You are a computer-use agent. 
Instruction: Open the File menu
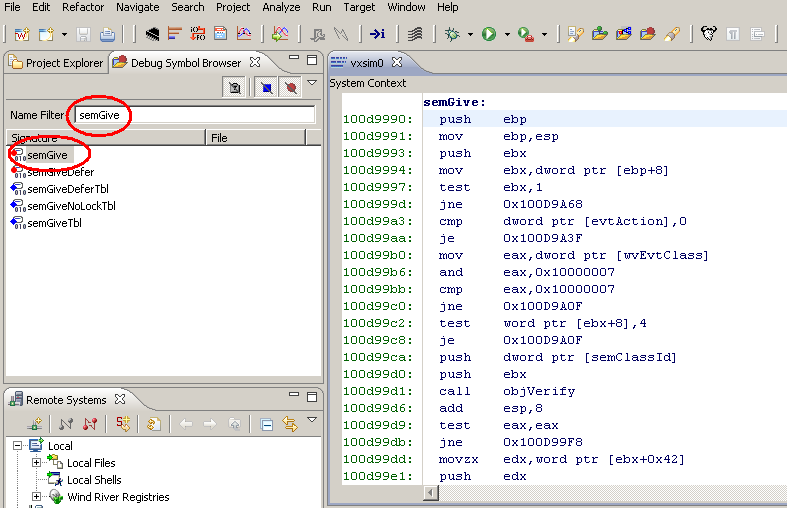(12, 7)
